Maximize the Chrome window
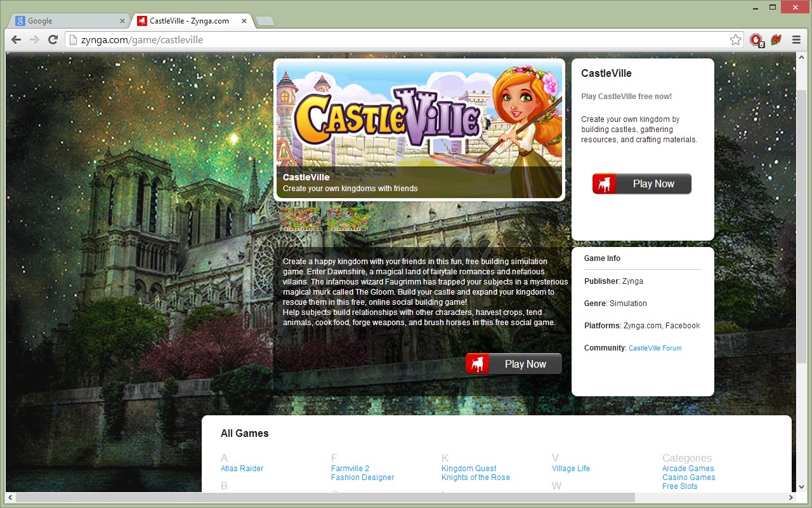The width and height of the screenshot is (812, 508). coord(773,7)
